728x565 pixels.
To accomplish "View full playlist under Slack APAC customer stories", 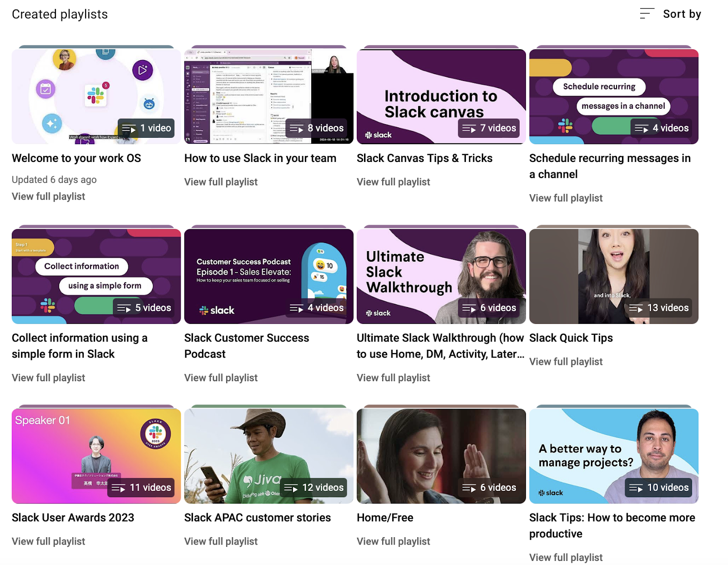I will pos(221,541).
